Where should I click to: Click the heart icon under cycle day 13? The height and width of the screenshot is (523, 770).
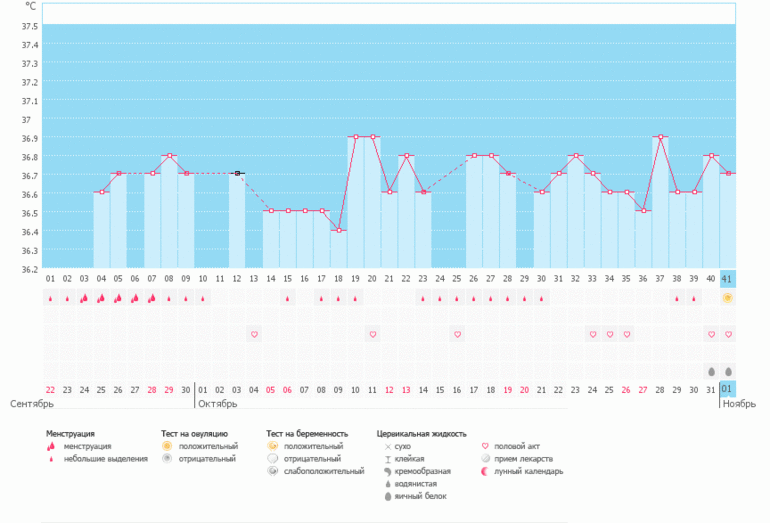[254, 334]
